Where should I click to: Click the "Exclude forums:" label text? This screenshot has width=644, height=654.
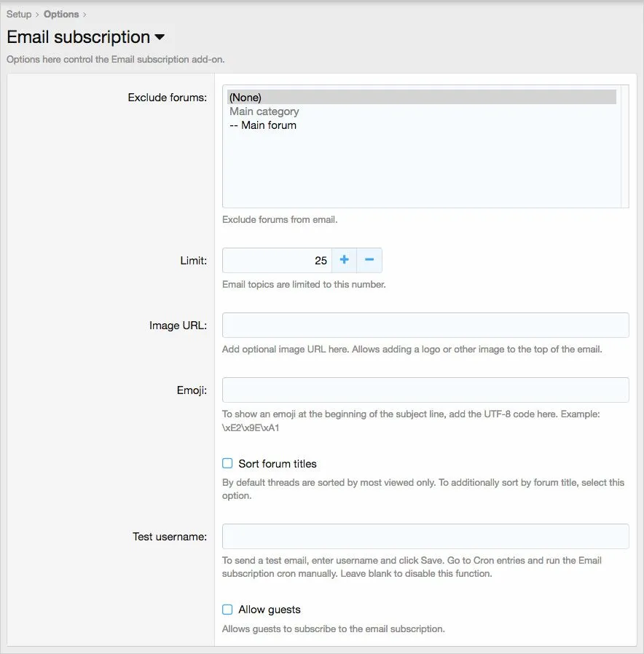pyautogui.click(x=167, y=97)
